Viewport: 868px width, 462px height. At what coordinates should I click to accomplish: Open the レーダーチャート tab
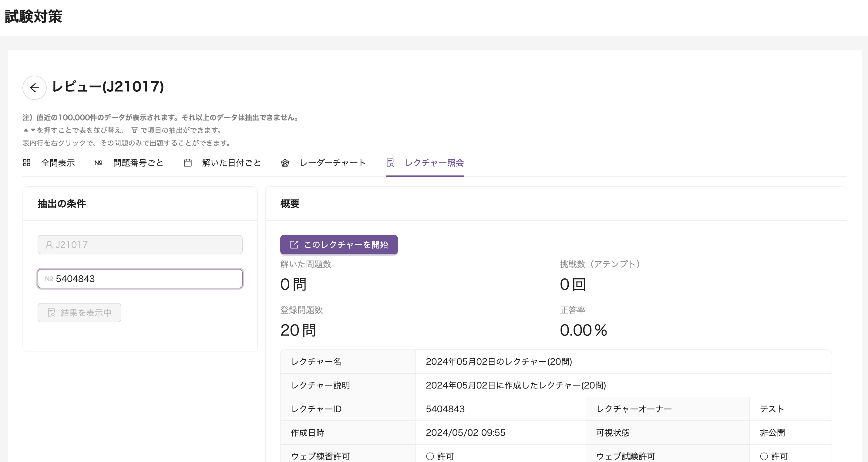click(333, 163)
